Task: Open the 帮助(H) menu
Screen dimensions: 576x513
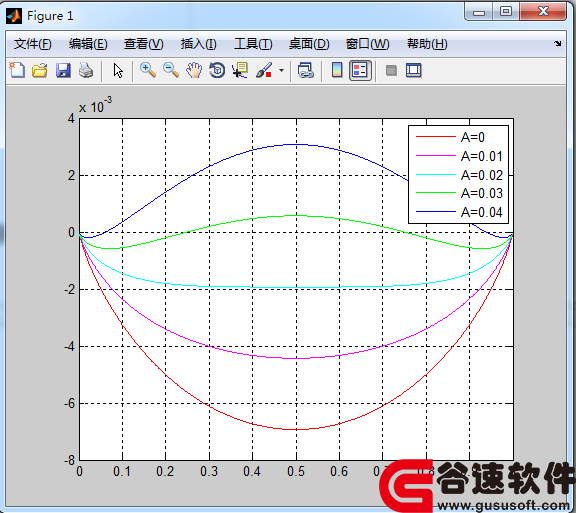Action: pyautogui.click(x=427, y=44)
